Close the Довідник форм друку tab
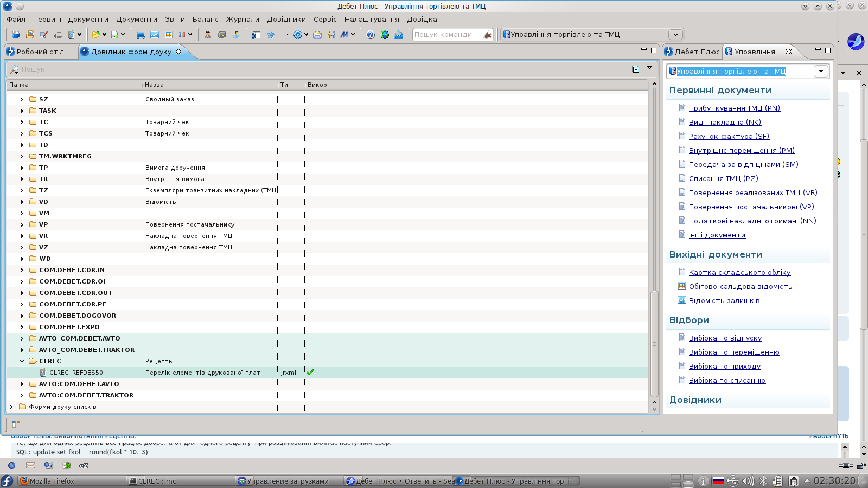Viewport: 868px width, 488px height. click(x=178, y=52)
